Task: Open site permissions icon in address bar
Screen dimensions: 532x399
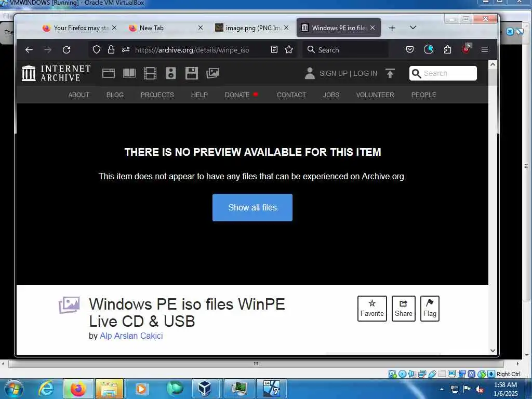Action: pos(126,50)
